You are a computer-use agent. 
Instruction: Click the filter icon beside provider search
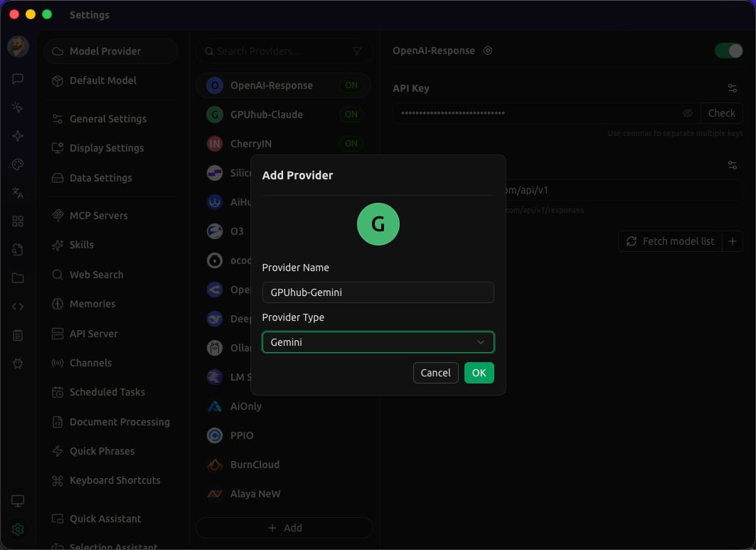pos(357,51)
